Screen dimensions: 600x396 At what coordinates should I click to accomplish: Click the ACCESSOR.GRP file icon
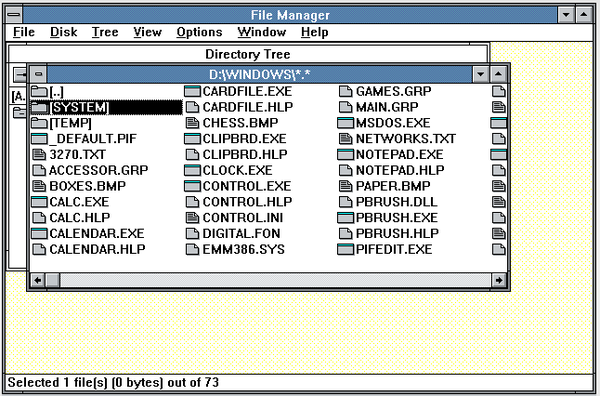point(39,170)
